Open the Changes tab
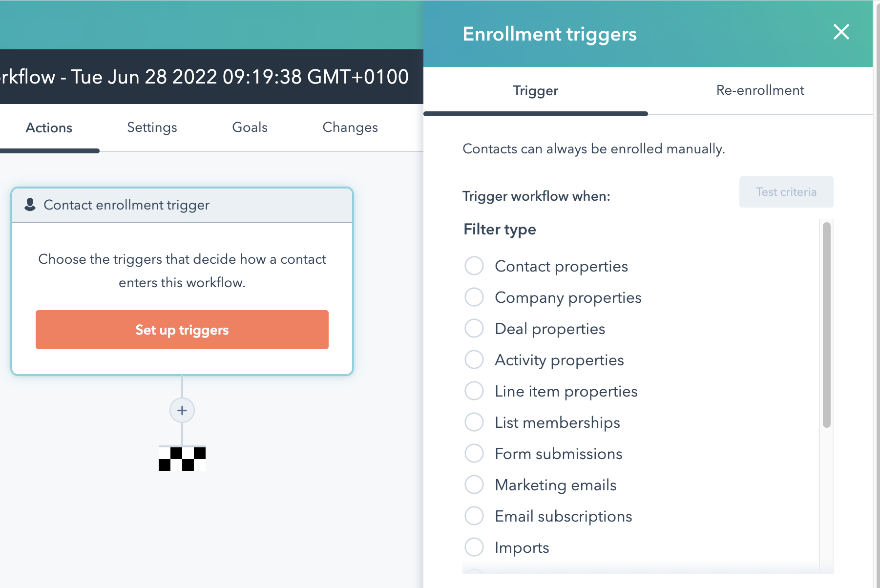The width and height of the screenshot is (880, 588). 350,127
